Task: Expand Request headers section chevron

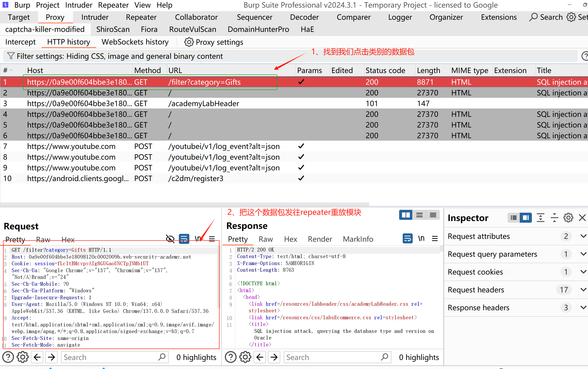Action: (583, 290)
